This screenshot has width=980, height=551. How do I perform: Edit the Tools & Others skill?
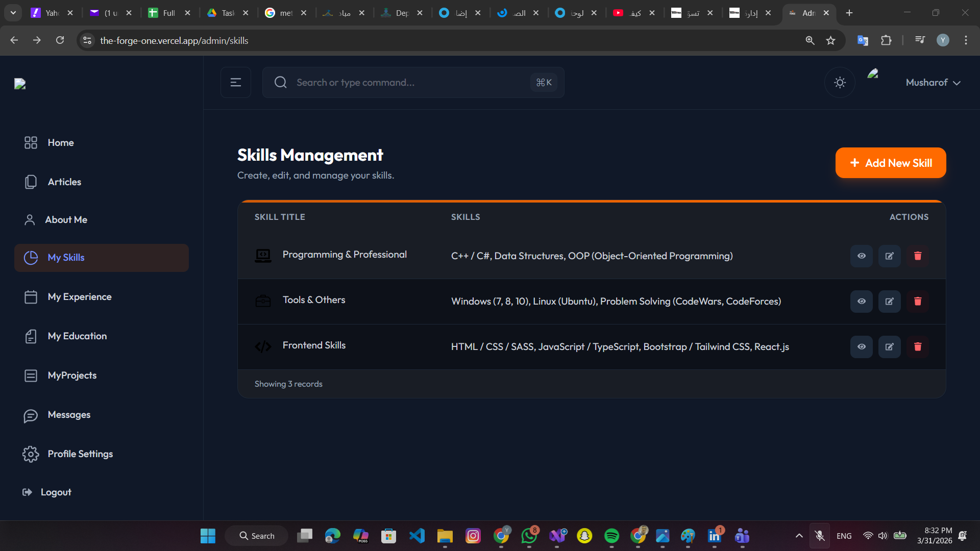(889, 302)
